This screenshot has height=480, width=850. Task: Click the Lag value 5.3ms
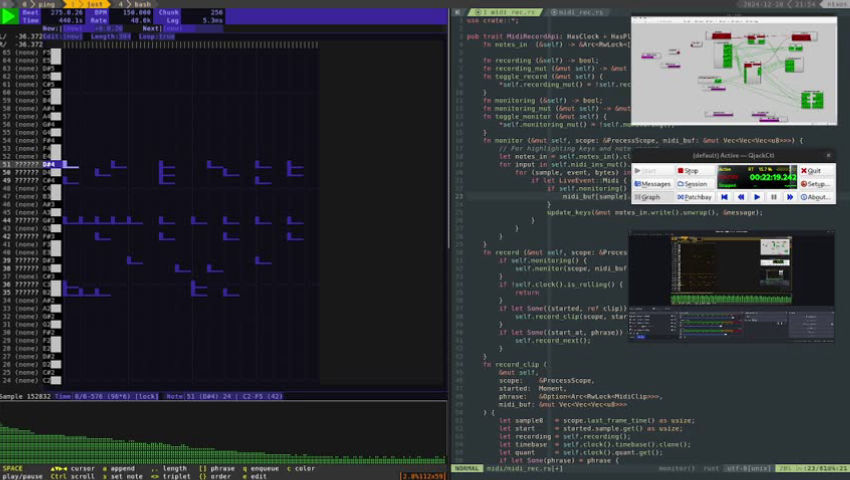pyautogui.click(x=212, y=20)
